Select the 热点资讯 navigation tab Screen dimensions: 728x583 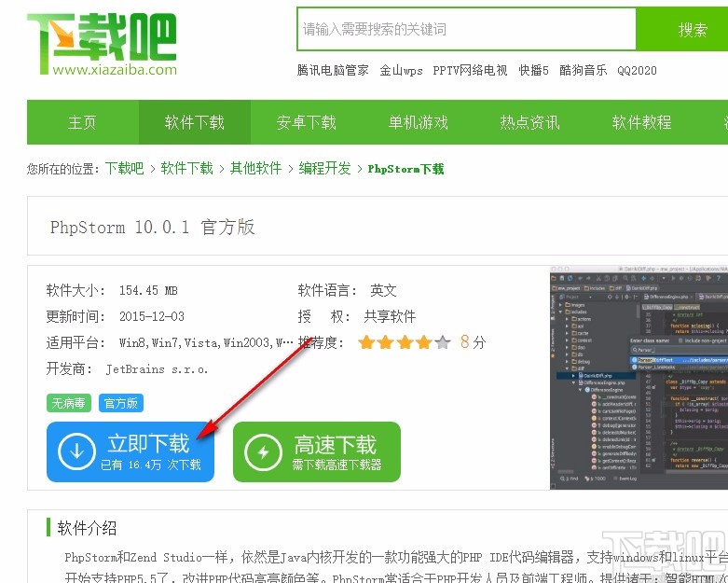(530, 122)
